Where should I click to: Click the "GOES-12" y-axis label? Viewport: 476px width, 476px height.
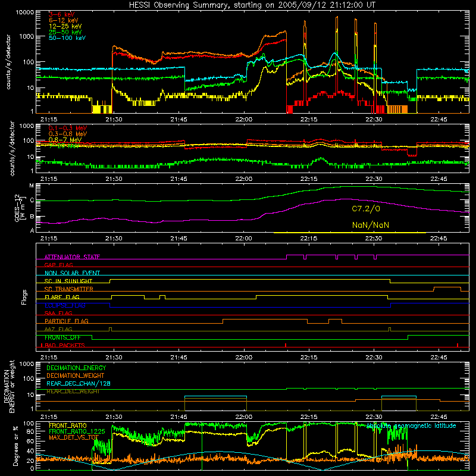(17, 208)
